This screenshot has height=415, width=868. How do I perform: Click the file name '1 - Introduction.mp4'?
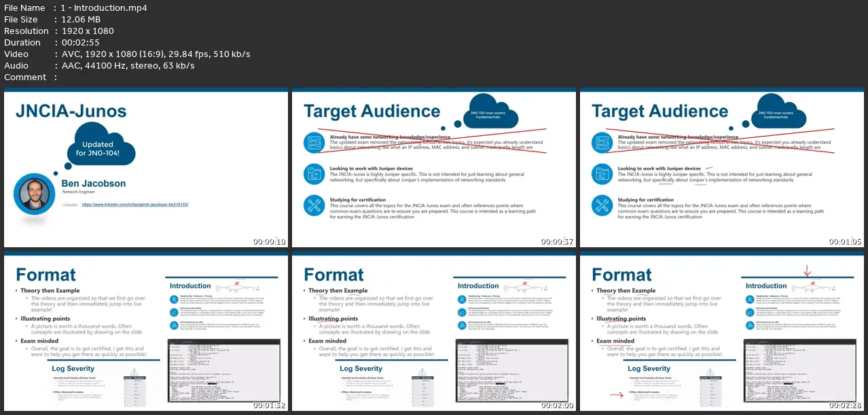[x=103, y=8]
